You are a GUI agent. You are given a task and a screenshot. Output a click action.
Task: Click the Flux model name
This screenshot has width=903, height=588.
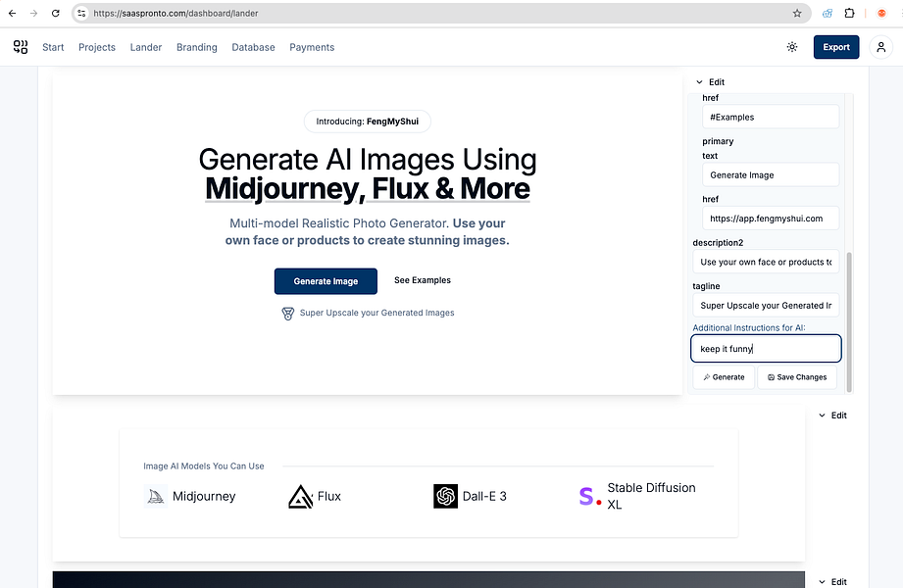(328, 496)
